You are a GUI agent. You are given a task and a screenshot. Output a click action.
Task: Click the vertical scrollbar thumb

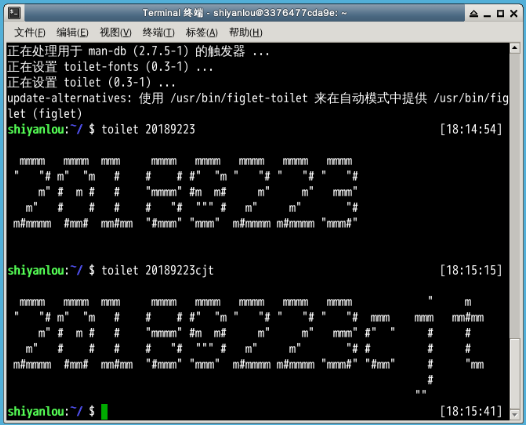click(515, 374)
